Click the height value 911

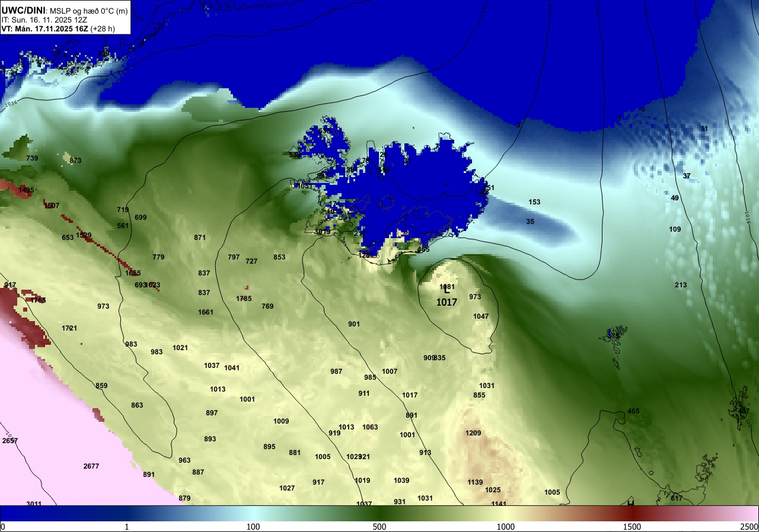tap(364, 393)
